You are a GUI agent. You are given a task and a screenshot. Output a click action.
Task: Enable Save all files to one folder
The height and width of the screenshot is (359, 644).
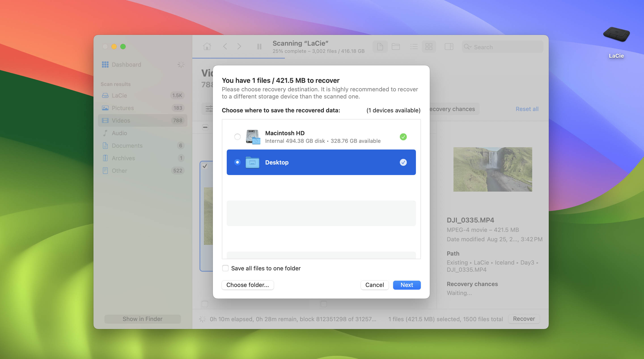coord(225,268)
